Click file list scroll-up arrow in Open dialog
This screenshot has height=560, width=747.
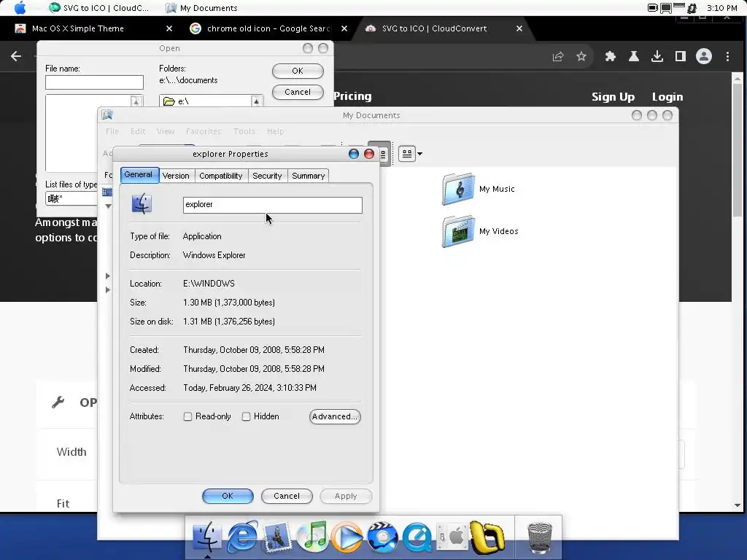point(136,101)
